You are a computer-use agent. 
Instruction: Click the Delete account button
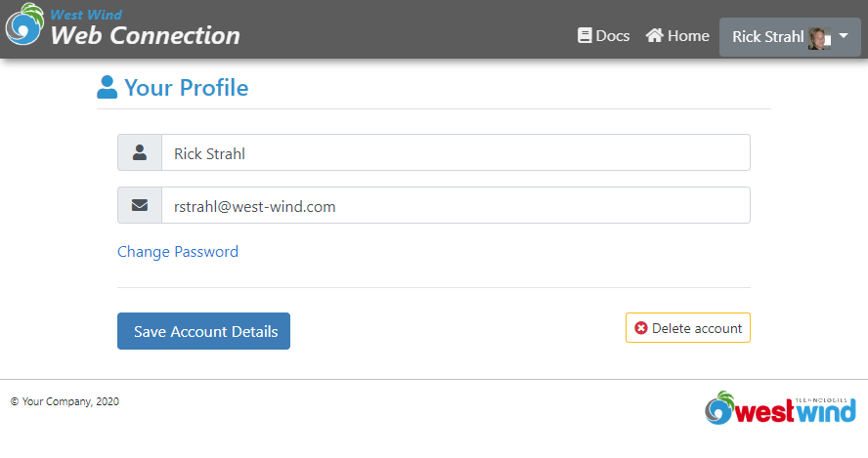pyautogui.click(x=688, y=328)
